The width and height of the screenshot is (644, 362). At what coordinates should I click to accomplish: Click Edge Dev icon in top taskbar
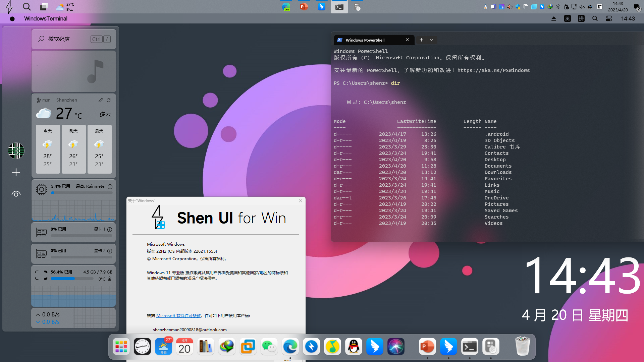[x=286, y=7]
